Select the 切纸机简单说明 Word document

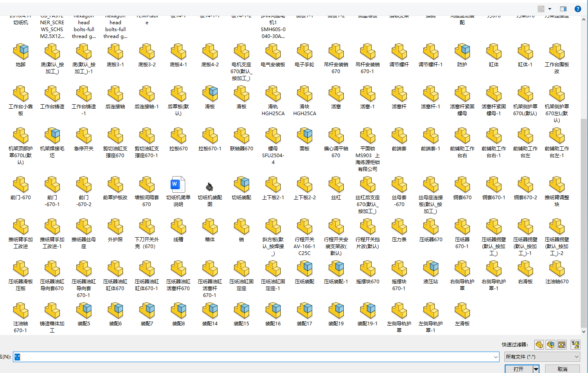178,192
